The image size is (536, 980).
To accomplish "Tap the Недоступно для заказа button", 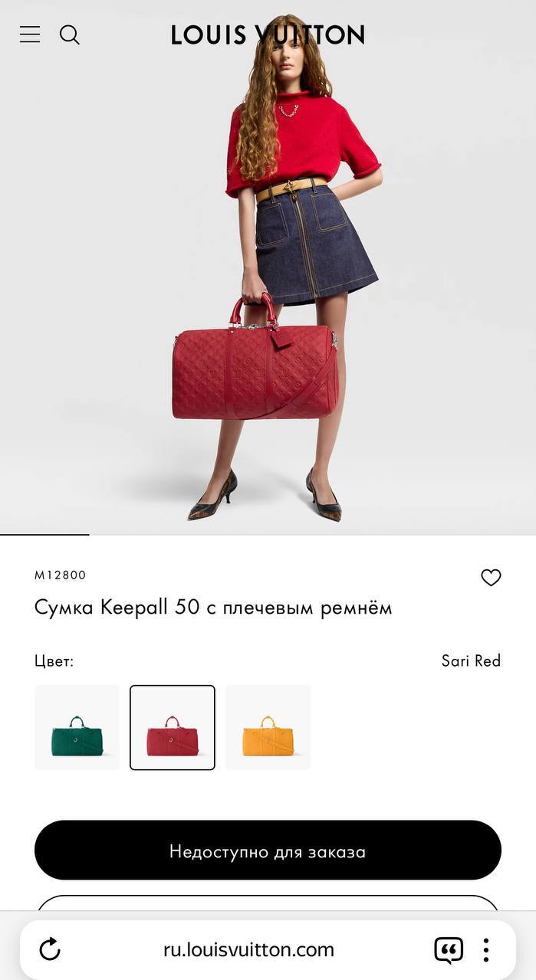I will point(268,851).
